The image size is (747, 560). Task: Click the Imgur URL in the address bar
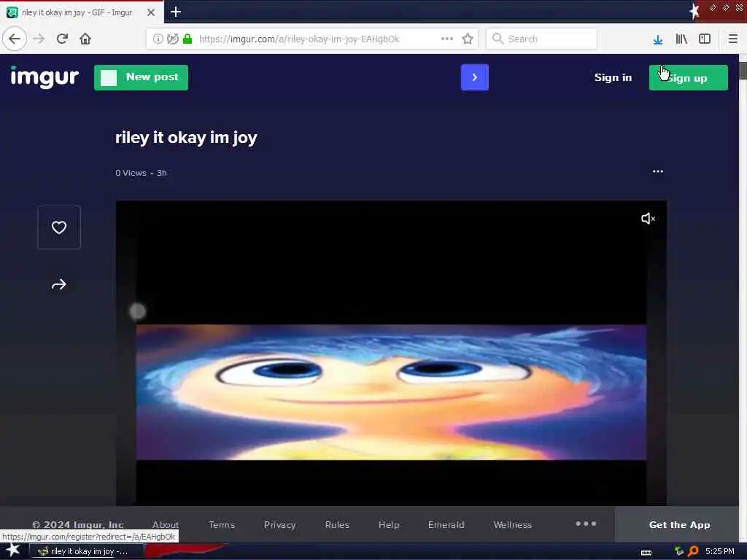coord(298,39)
